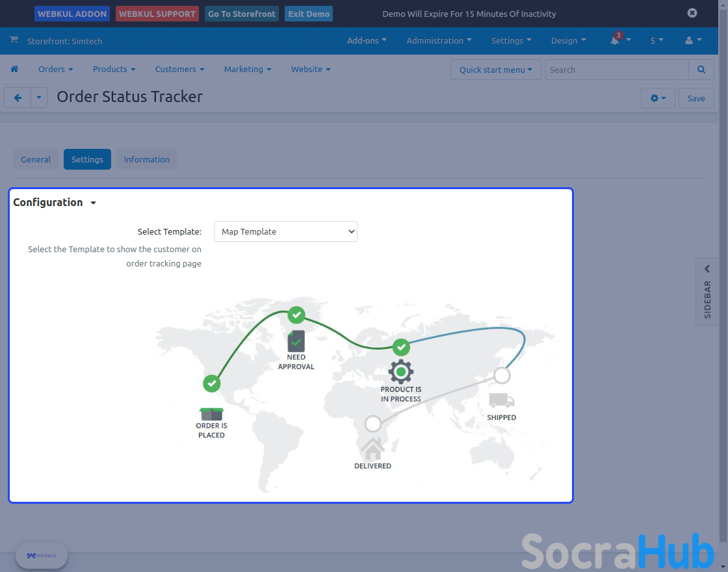Click the Storefront: Simtech link
Screen dimensions: 728x572
(x=64, y=41)
